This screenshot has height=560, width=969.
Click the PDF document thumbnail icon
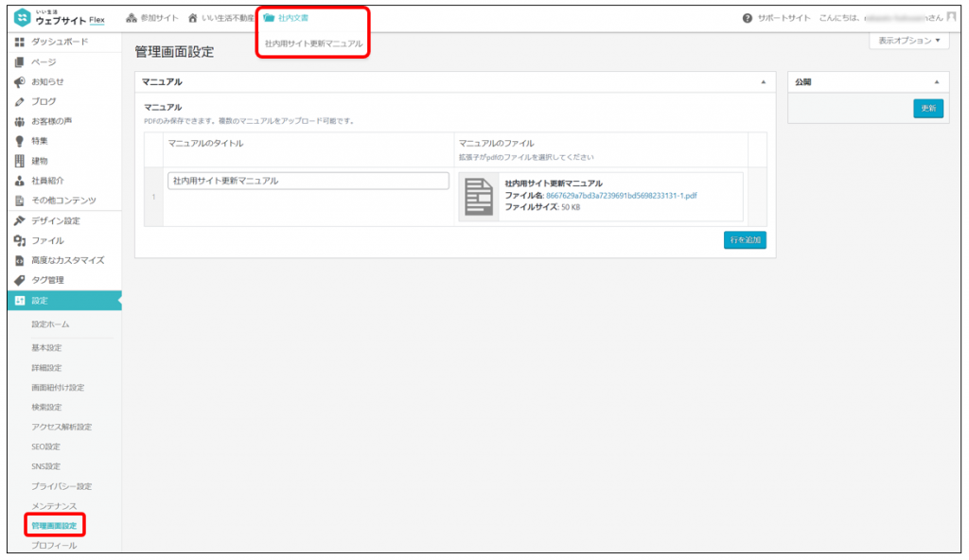point(479,196)
